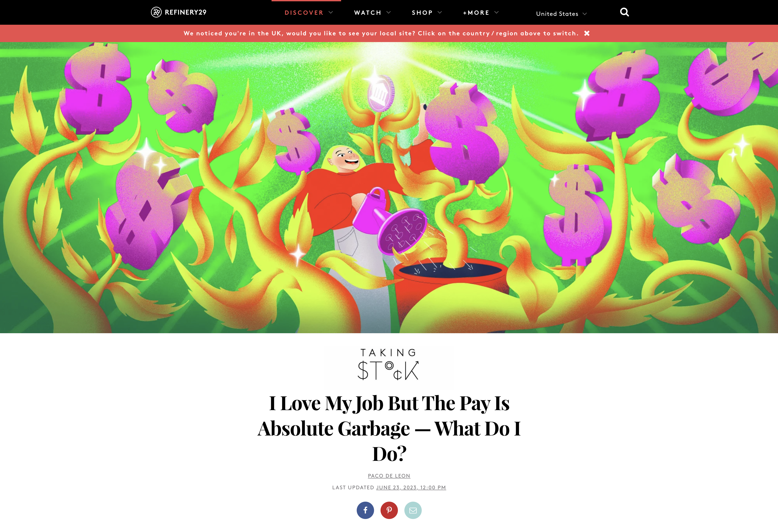Expand the Watch menu chevron
The width and height of the screenshot is (778, 532).
click(389, 12)
